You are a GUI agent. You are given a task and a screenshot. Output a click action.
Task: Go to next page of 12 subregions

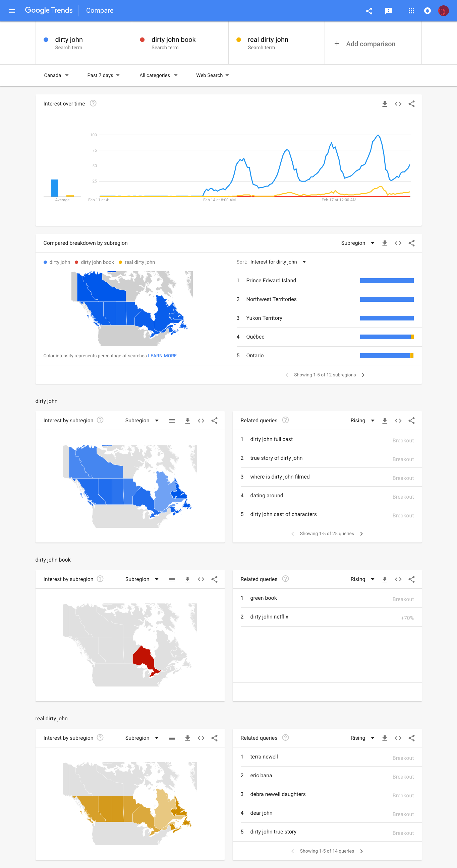363,375
